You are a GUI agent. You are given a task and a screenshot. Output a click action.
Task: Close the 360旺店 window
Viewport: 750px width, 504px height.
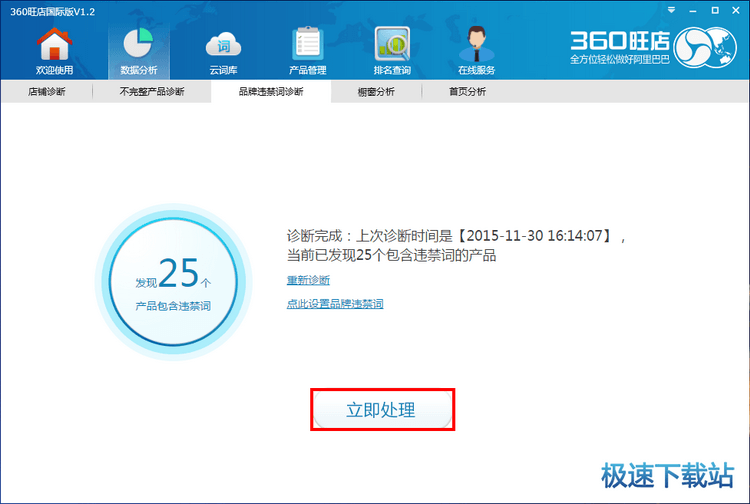pyautogui.click(x=736, y=10)
